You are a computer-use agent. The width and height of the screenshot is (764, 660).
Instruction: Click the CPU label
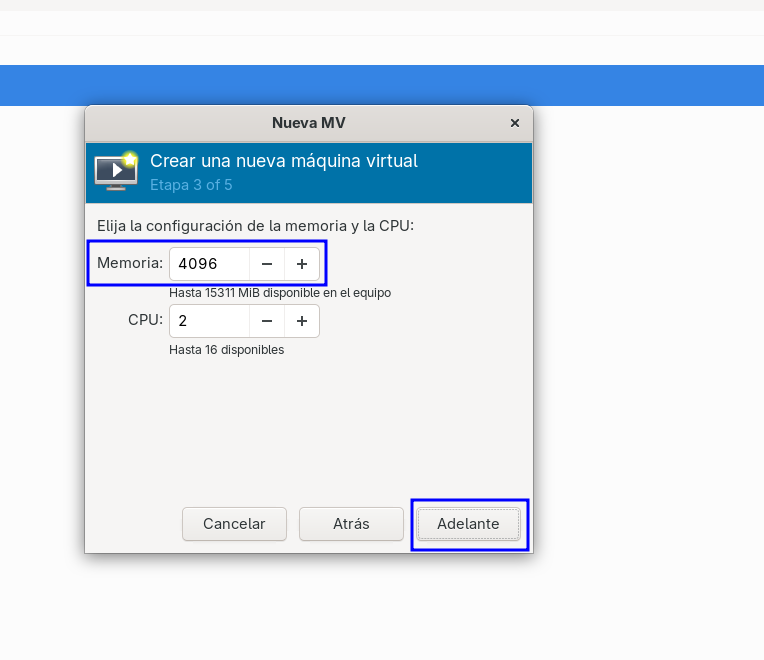(x=145, y=320)
